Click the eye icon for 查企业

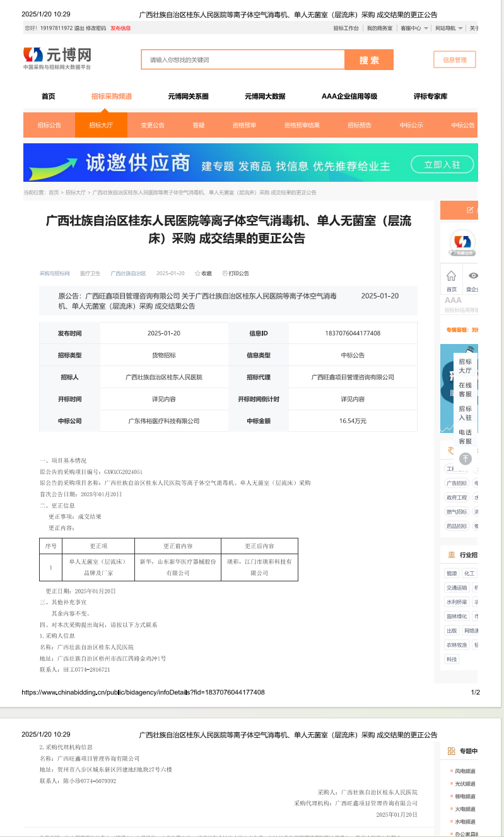tap(473, 276)
